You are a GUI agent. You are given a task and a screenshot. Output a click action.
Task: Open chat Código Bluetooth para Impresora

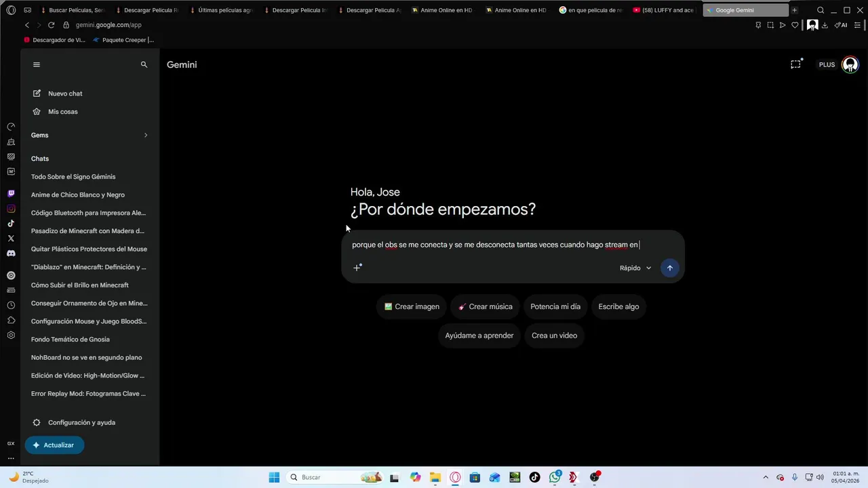point(89,213)
